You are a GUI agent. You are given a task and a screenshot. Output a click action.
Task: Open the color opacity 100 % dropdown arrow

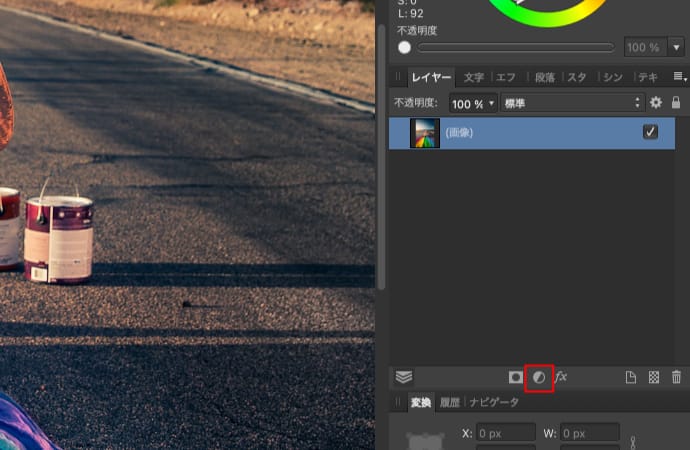pyautogui.click(x=676, y=47)
